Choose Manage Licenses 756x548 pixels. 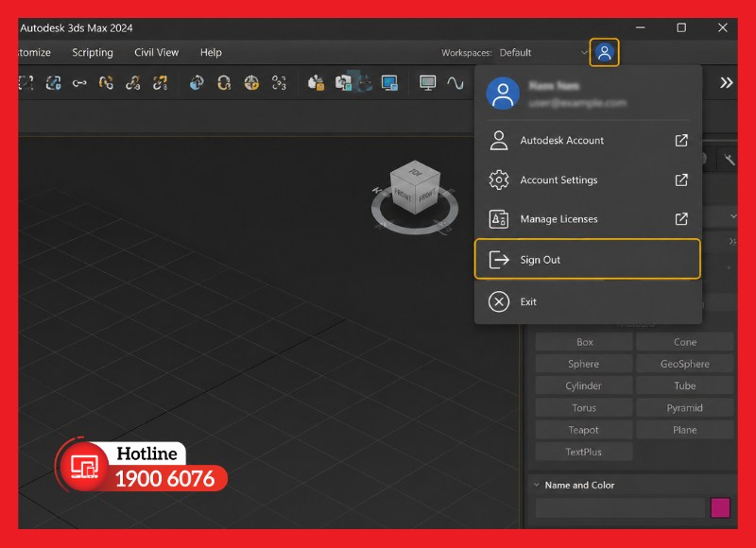pyautogui.click(x=587, y=219)
